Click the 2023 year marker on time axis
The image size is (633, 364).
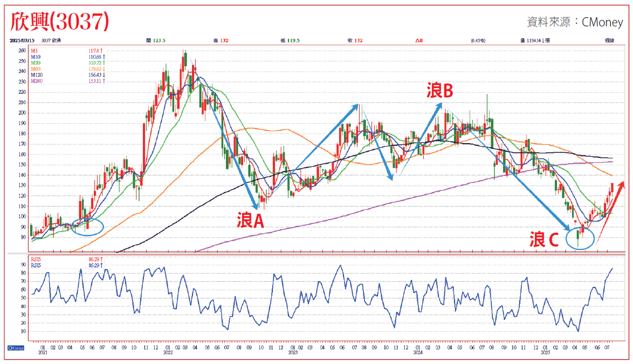coord(293,353)
